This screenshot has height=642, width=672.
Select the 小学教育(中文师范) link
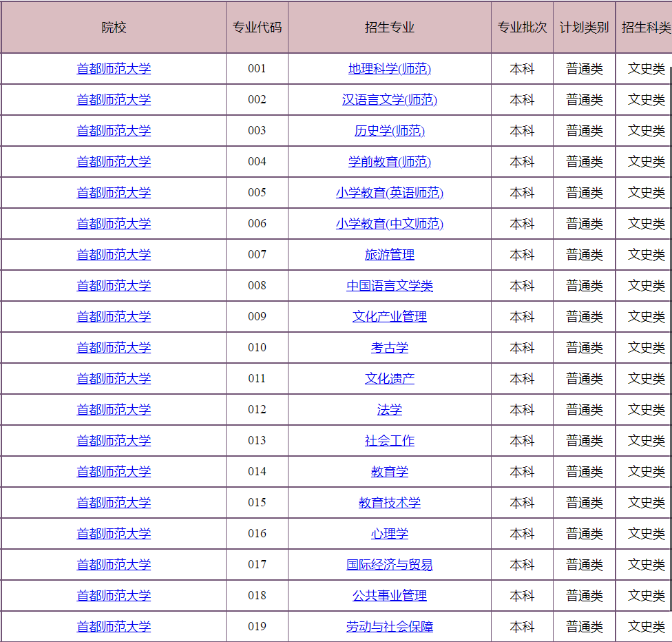[390, 223]
